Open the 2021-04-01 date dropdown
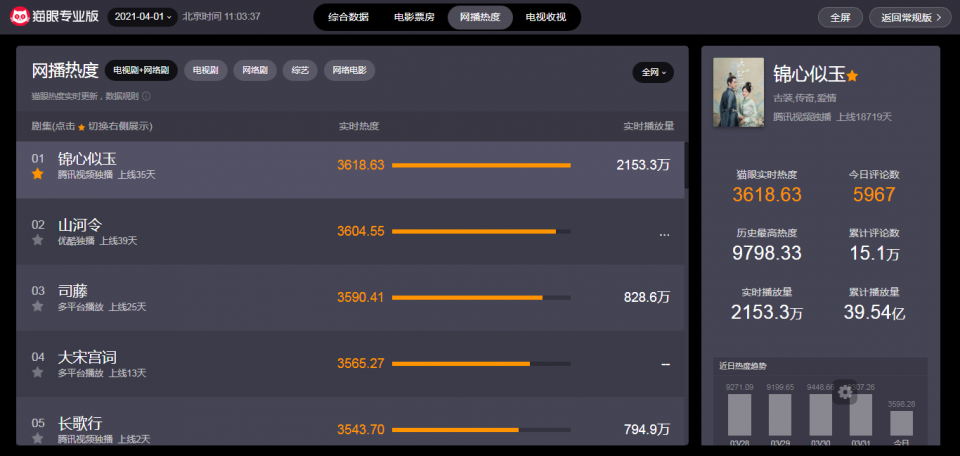 coord(143,17)
